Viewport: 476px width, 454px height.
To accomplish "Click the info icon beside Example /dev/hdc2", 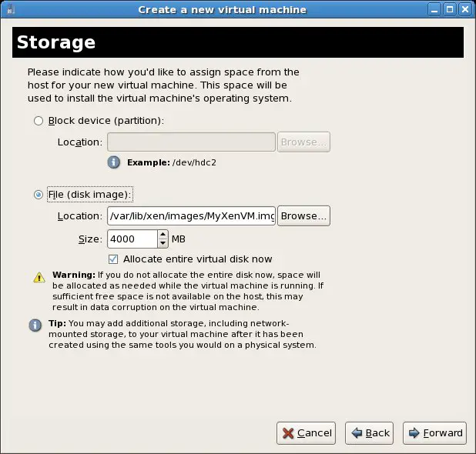I will coord(114,162).
